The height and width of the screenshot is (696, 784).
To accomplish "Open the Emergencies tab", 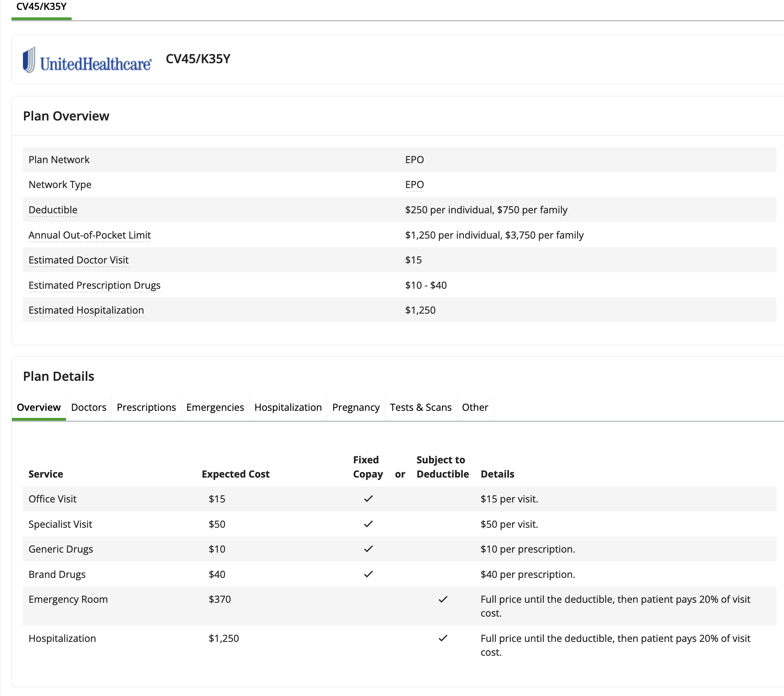I will coord(215,407).
